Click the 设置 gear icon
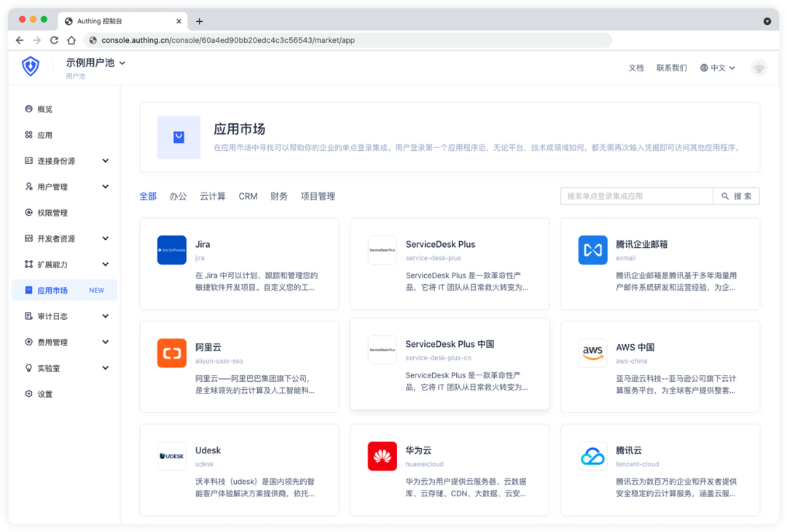The width and height of the screenshot is (787, 532). tap(28, 394)
